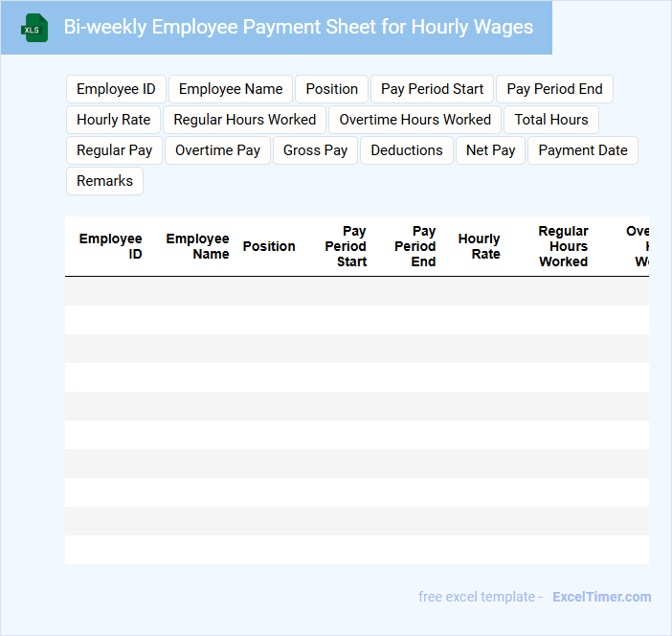Select the Overtime Hours Worked tag
The height and width of the screenshot is (636, 672).
(x=414, y=120)
